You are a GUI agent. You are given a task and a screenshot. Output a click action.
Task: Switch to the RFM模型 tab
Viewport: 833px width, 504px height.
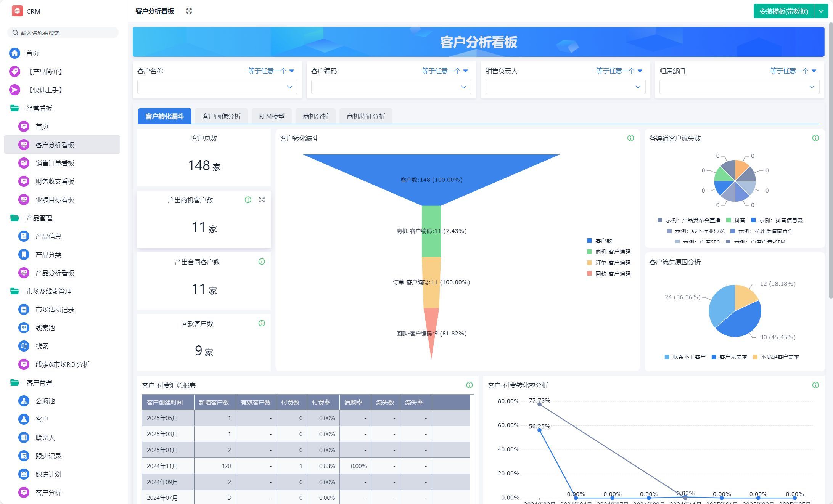click(x=272, y=116)
